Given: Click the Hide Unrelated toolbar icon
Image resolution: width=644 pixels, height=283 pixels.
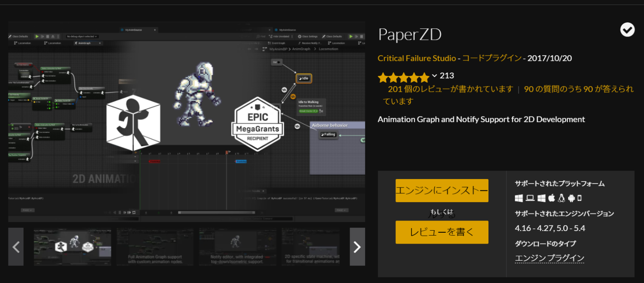Looking at the screenshot, I should 270,36.
